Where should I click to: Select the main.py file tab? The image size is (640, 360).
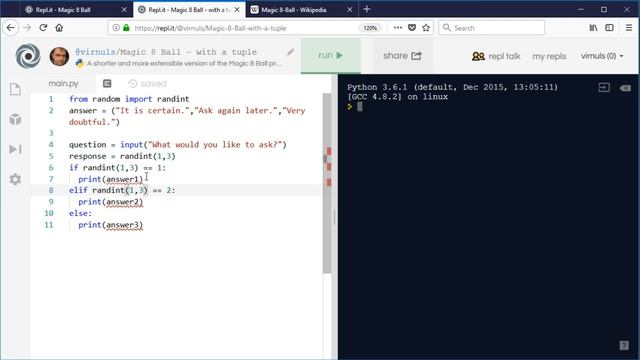63,84
